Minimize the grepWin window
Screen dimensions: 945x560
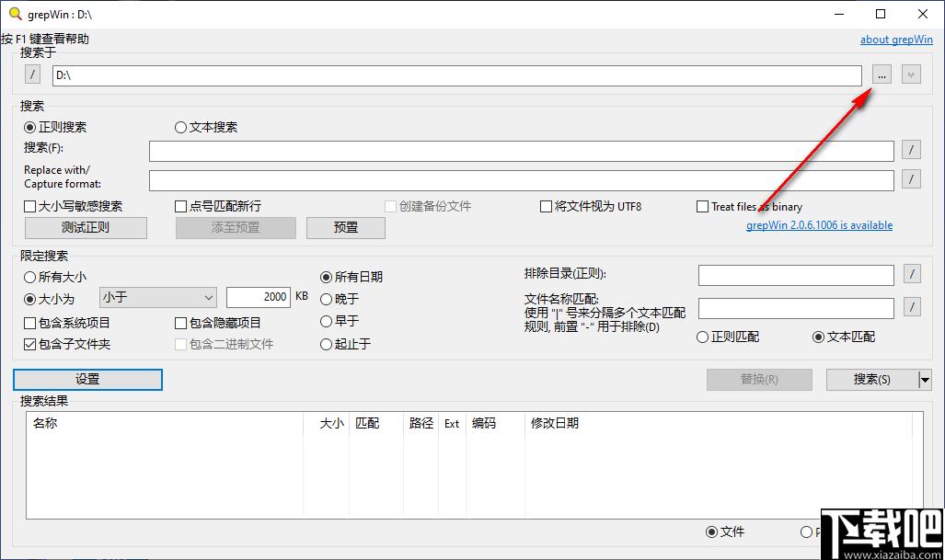tap(839, 14)
